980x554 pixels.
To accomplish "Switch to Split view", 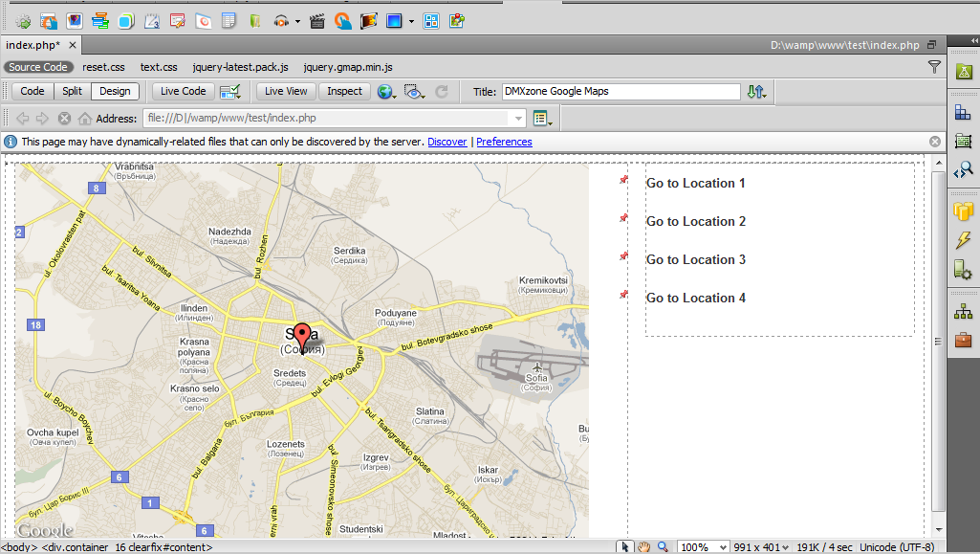I will [72, 91].
